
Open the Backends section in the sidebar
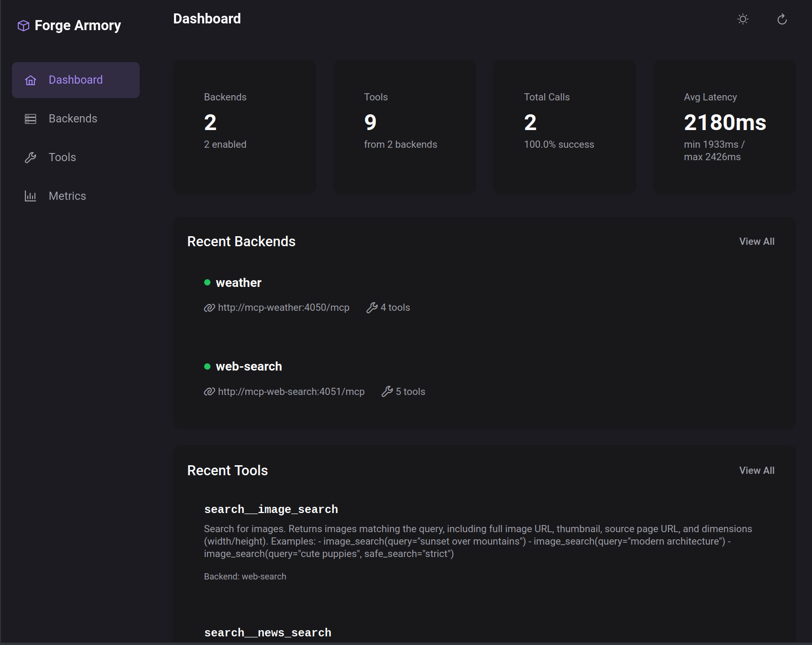click(73, 119)
